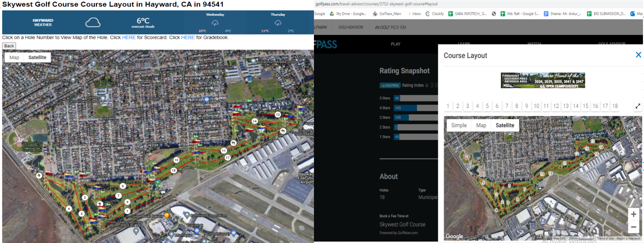The height and width of the screenshot is (243, 644).
Task: Click the golfpass.com address bar URL
Action: pos(376,4)
